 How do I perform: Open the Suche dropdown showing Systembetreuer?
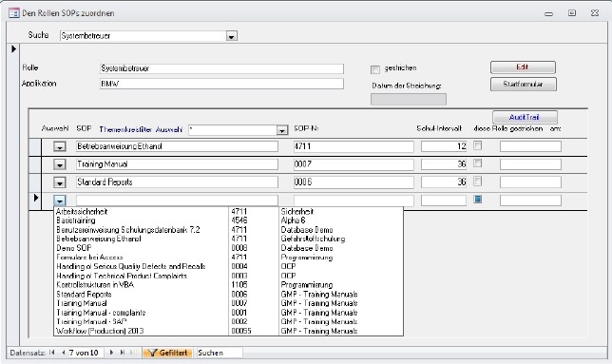tap(232, 36)
